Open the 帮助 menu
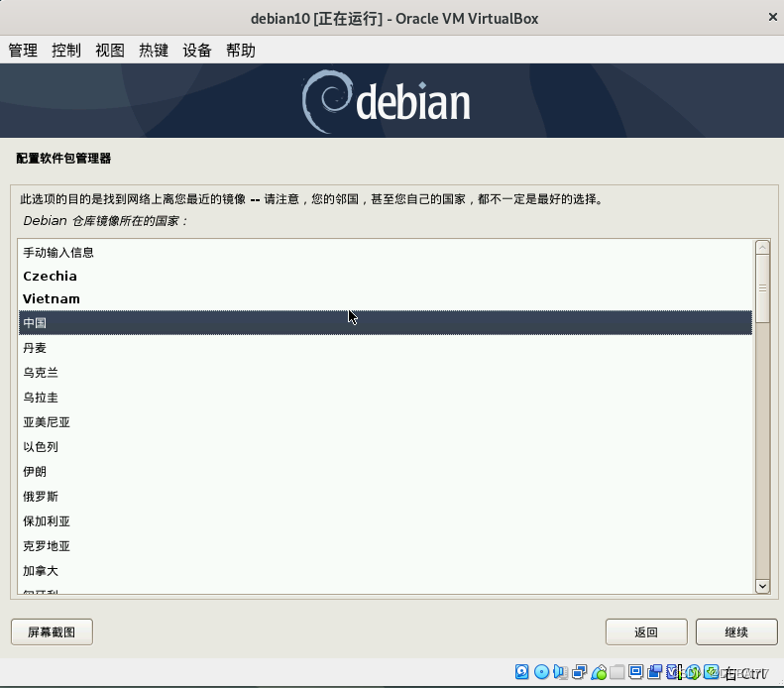The image size is (784, 688). (241, 50)
